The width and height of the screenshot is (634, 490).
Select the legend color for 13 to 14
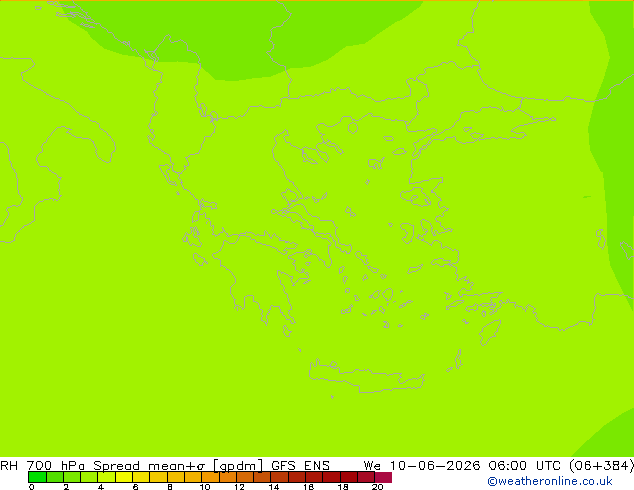(x=262, y=477)
